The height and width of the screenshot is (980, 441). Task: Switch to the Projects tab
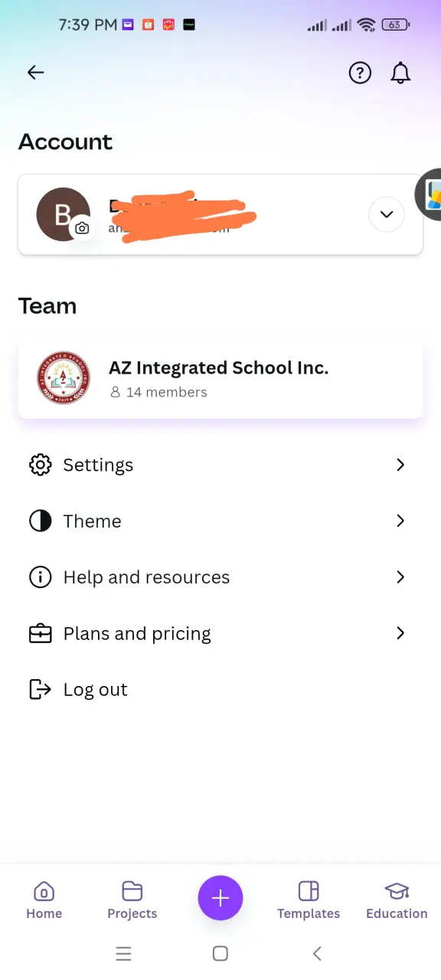pyautogui.click(x=132, y=900)
